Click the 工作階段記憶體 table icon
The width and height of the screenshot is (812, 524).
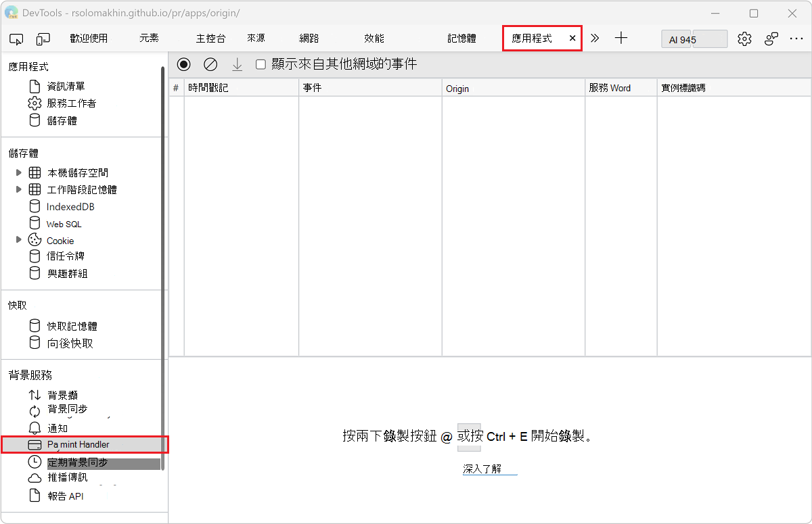[x=35, y=189]
